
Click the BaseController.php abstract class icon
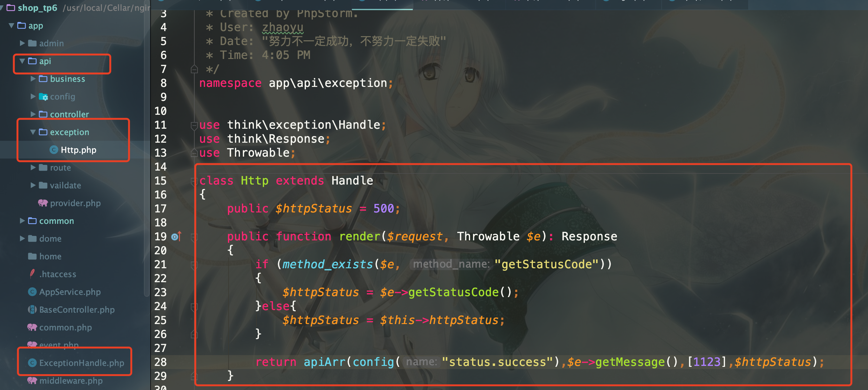pyautogui.click(x=32, y=309)
